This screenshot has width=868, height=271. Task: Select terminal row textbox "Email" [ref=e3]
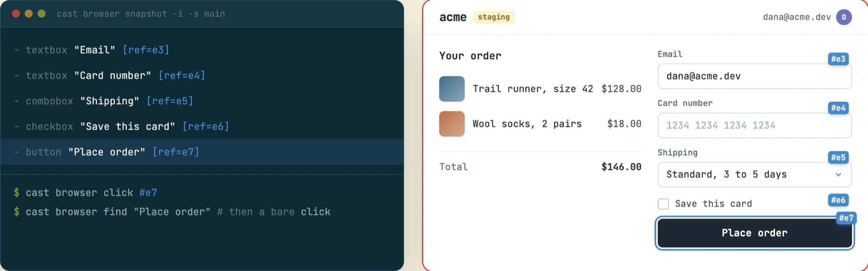(x=202, y=50)
